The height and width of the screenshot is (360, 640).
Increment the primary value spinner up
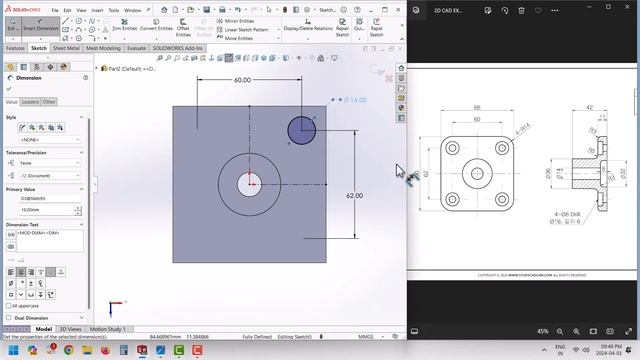(x=78, y=208)
